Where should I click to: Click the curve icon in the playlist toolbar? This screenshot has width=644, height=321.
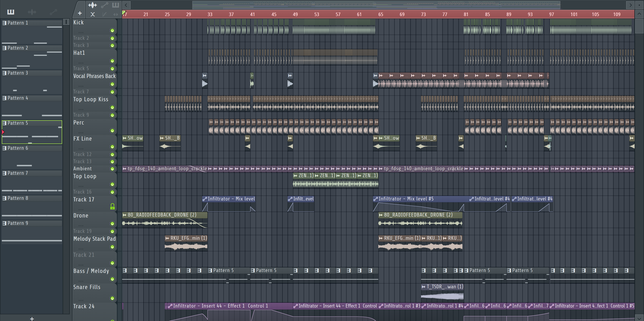click(104, 14)
